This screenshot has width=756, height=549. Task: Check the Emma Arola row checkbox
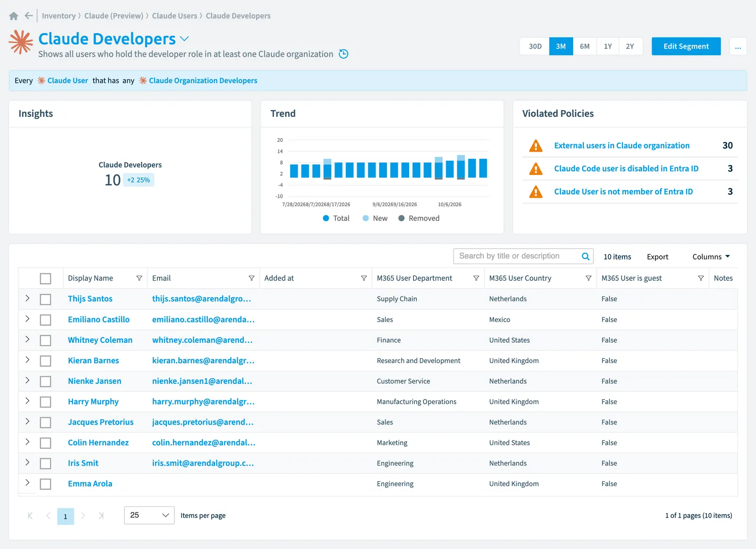point(45,484)
